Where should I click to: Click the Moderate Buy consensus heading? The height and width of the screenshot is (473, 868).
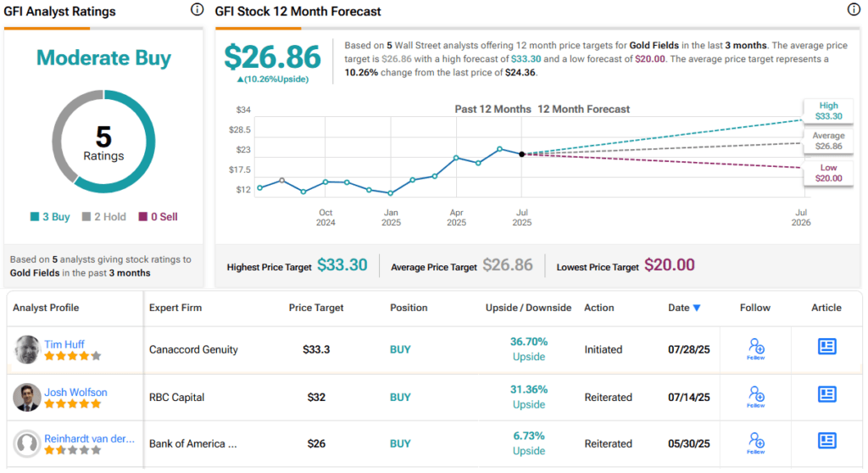point(103,58)
